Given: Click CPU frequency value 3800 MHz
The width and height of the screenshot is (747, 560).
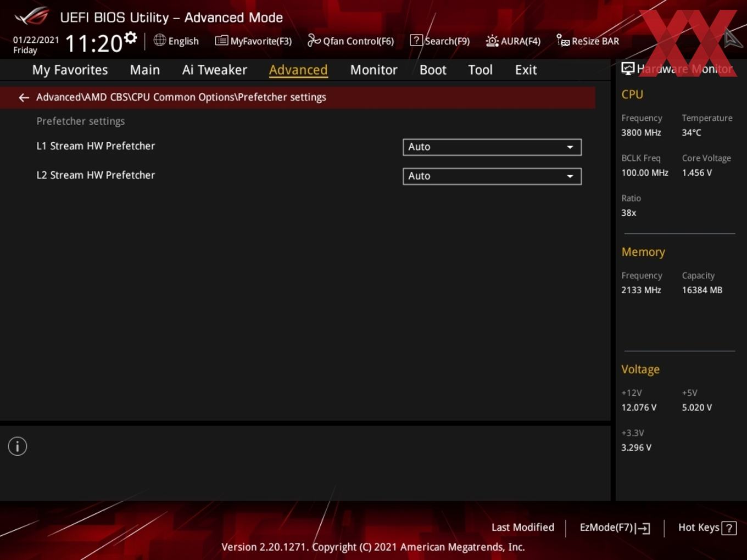Looking at the screenshot, I should pyautogui.click(x=641, y=133).
